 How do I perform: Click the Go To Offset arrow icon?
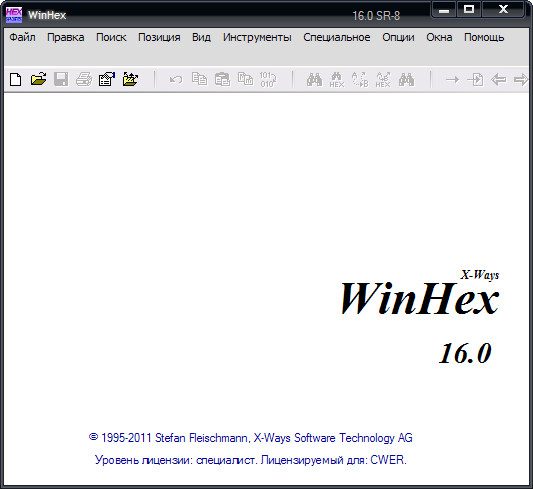(x=452, y=80)
